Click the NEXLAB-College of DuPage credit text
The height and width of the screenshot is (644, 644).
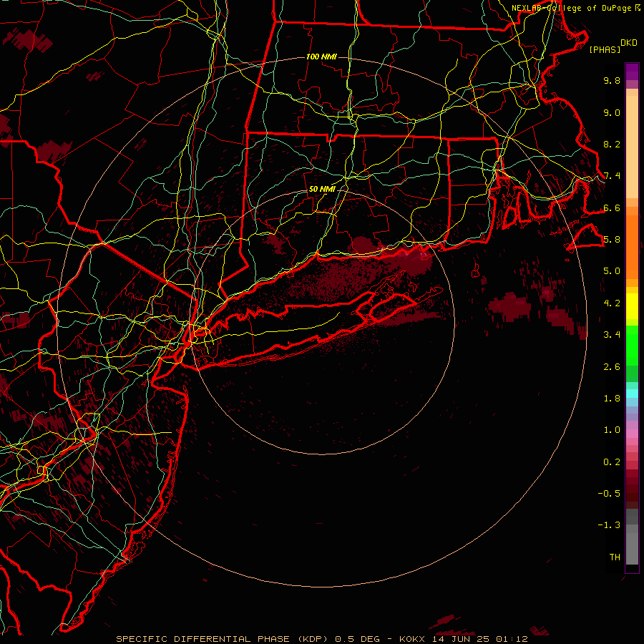[572, 8]
